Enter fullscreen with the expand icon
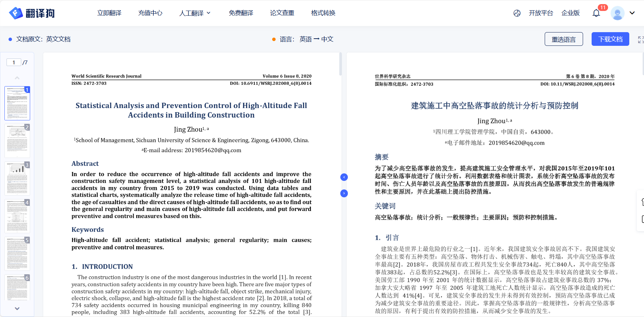 [641, 39]
